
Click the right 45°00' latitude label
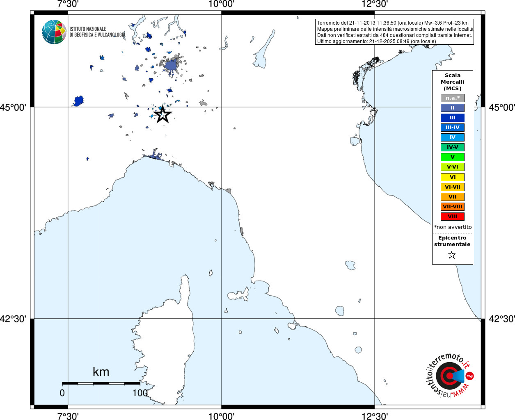click(x=502, y=107)
